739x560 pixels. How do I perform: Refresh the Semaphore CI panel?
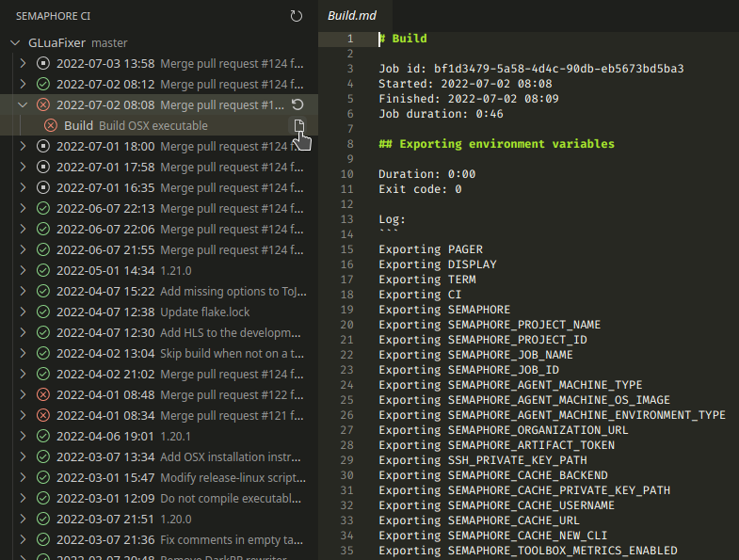point(296,16)
